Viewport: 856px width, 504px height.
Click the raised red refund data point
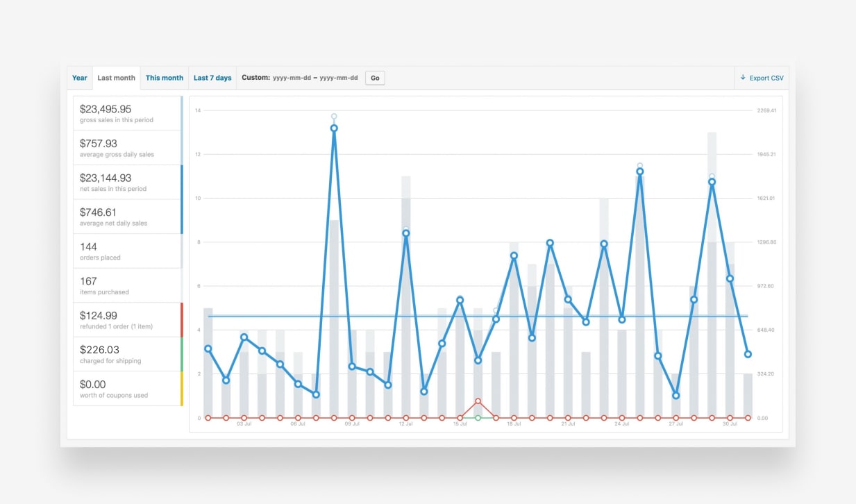[478, 401]
